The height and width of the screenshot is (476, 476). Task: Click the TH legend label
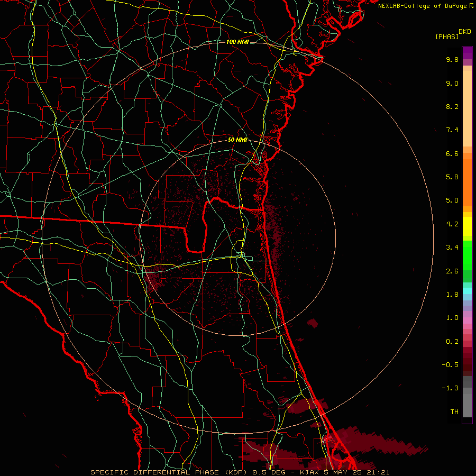pyautogui.click(x=454, y=412)
